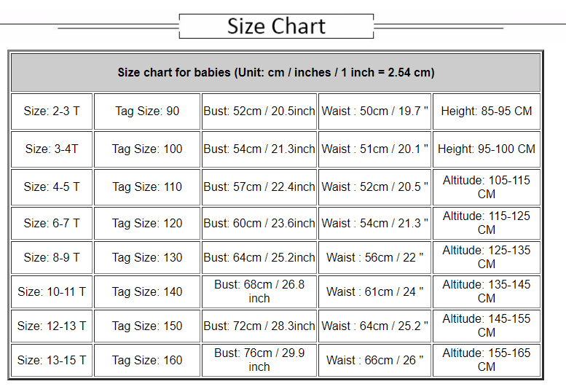Click the Tag Size: 150 cell

147,326
